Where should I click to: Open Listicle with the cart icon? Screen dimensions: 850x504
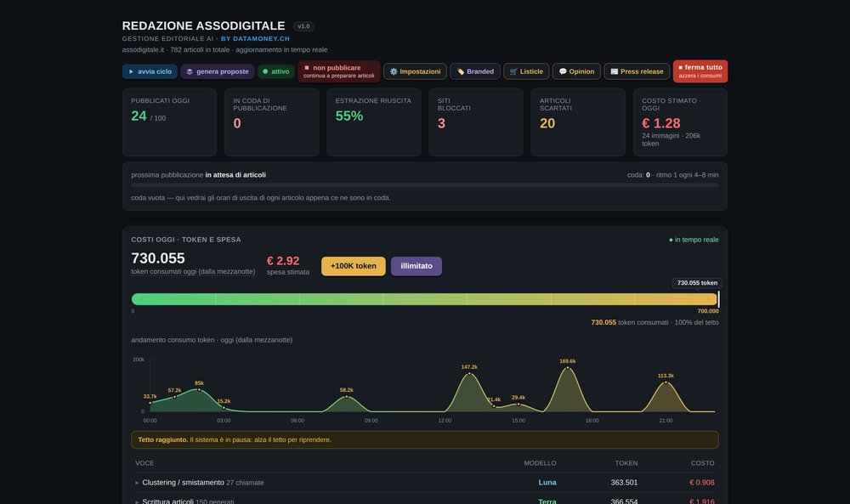pos(526,71)
